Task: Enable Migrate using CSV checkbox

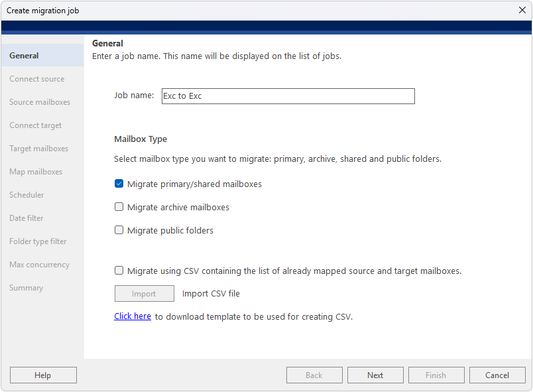Action: 119,271
